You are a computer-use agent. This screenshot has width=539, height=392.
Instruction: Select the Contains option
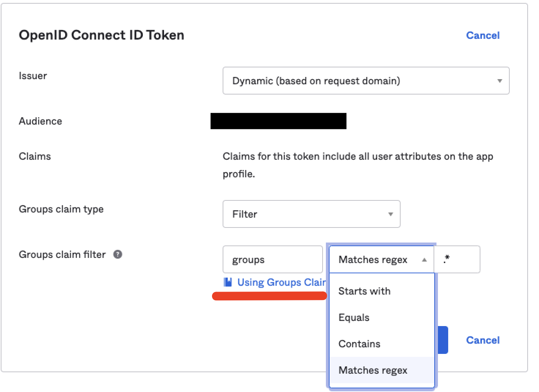point(359,344)
